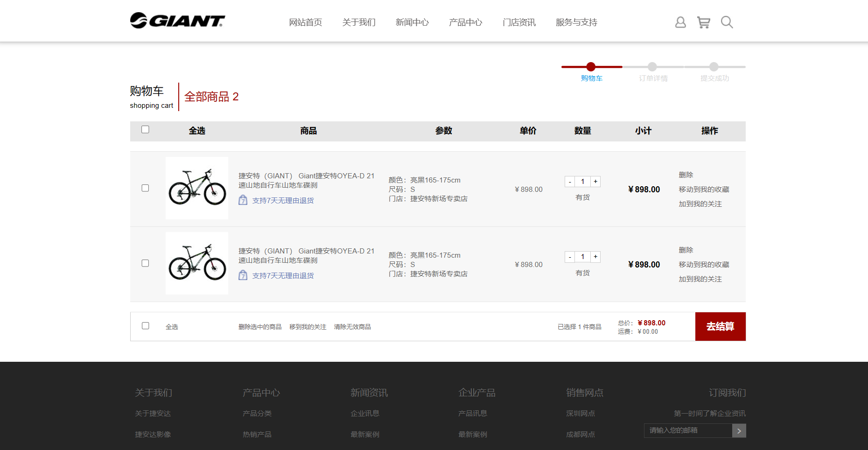
Task: Increase quantity of first item
Action: [595, 182]
